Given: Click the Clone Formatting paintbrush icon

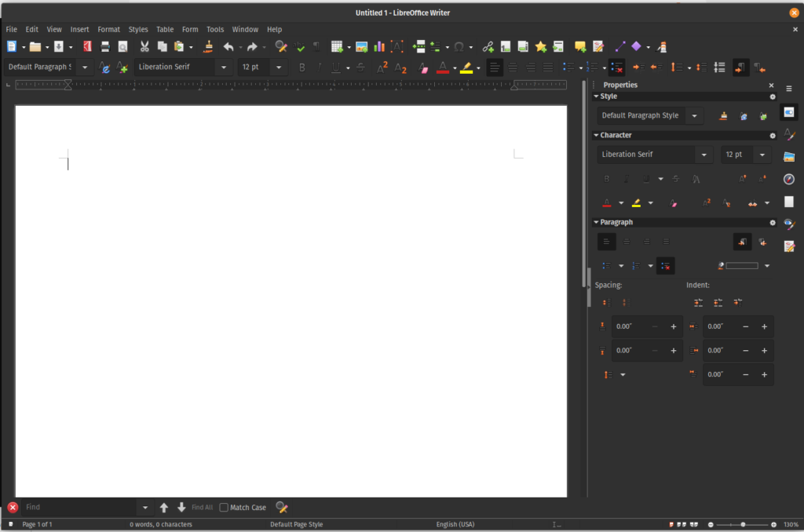Looking at the screenshot, I should tap(208, 46).
